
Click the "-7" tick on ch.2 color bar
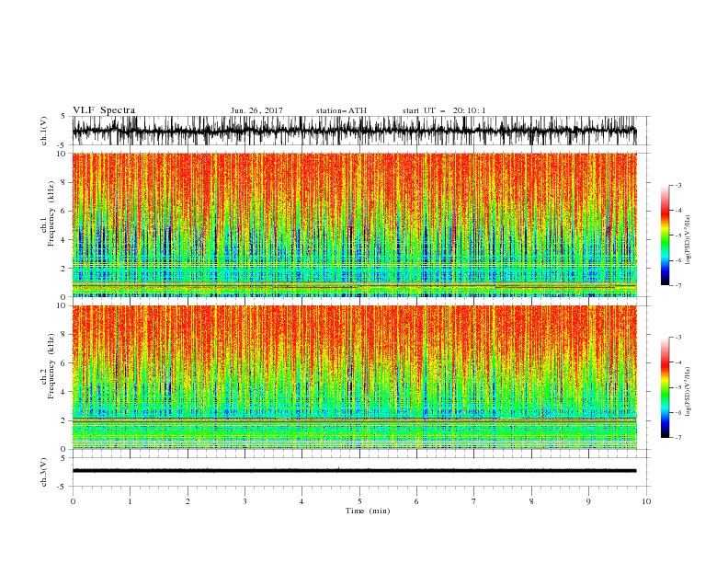[x=677, y=438]
